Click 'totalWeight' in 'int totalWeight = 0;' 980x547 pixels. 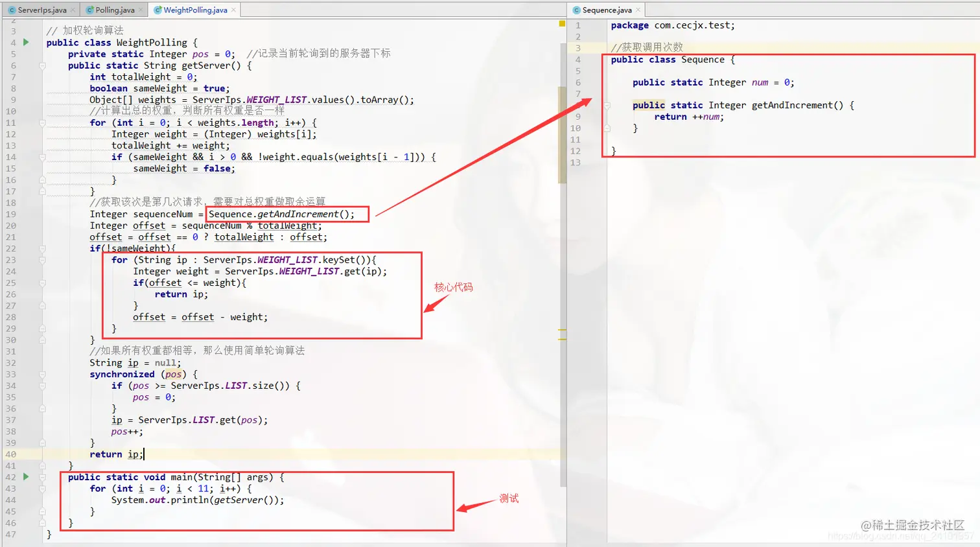click(141, 76)
